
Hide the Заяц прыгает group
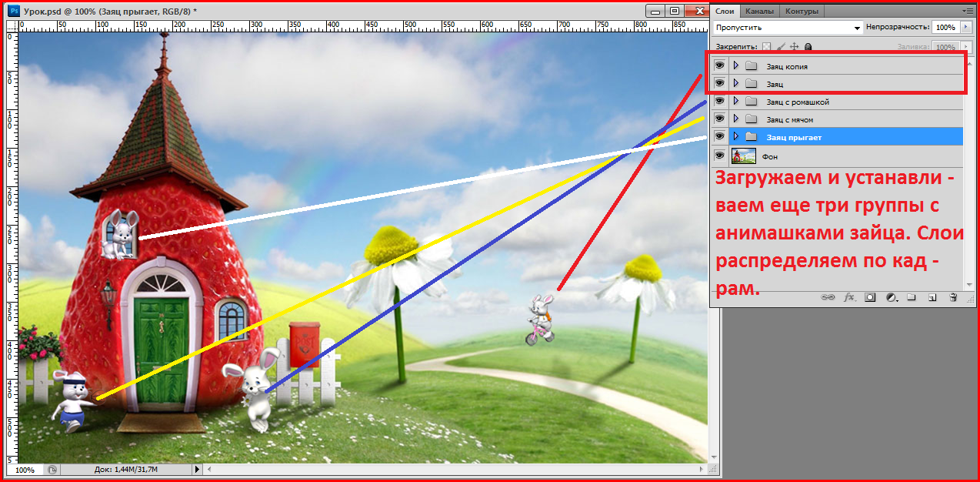pyautogui.click(x=720, y=137)
